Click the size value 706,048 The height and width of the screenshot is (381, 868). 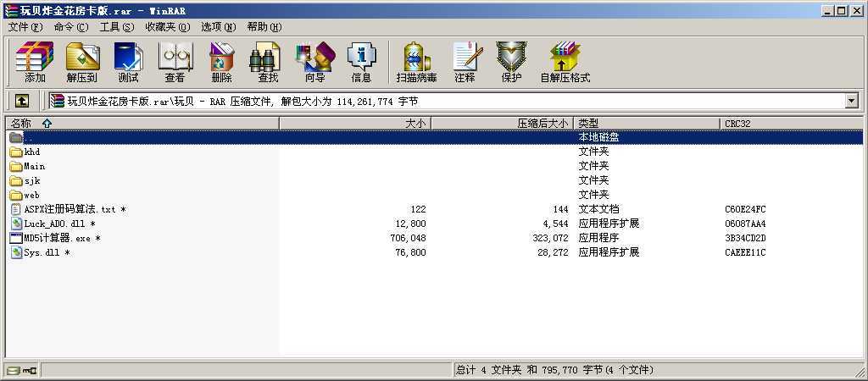point(408,238)
